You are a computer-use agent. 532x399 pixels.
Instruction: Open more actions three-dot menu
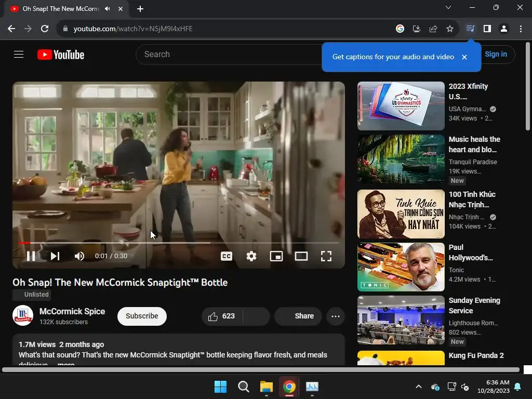click(x=336, y=316)
